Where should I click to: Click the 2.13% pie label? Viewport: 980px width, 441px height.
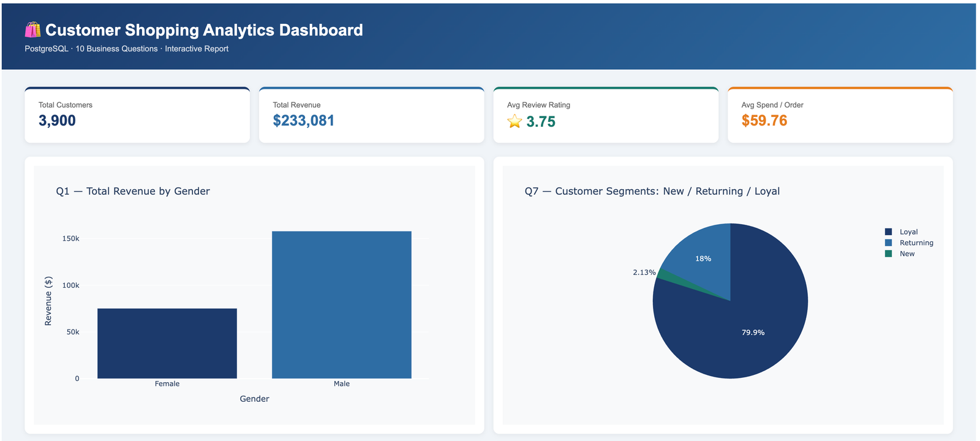point(644,273)
